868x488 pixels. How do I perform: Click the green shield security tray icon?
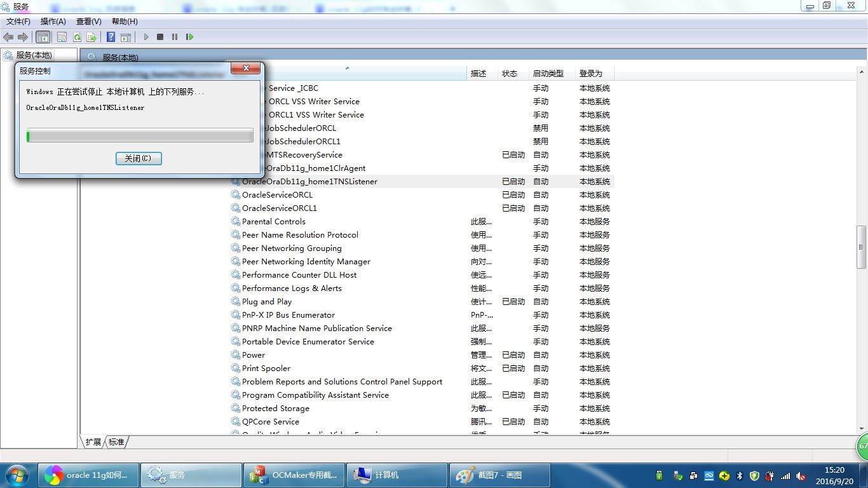pyautogui.click(x=754, y=476)
